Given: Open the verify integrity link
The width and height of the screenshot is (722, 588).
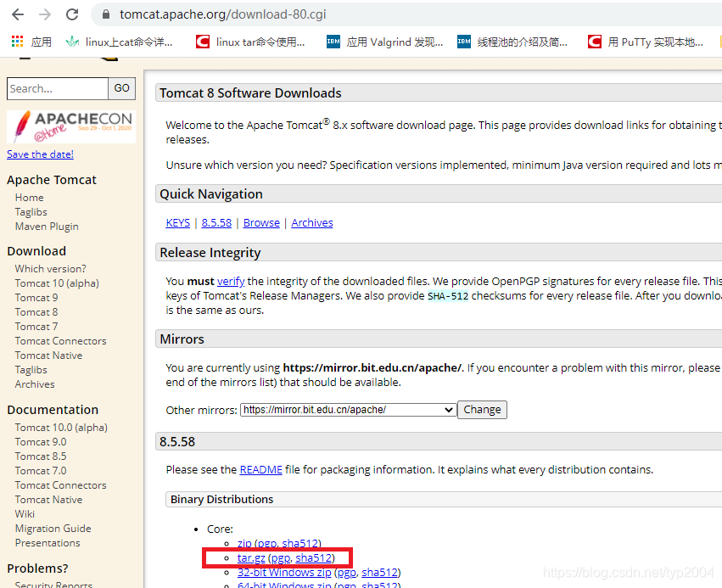Looking at the screenshot, I should coord(231,282).
